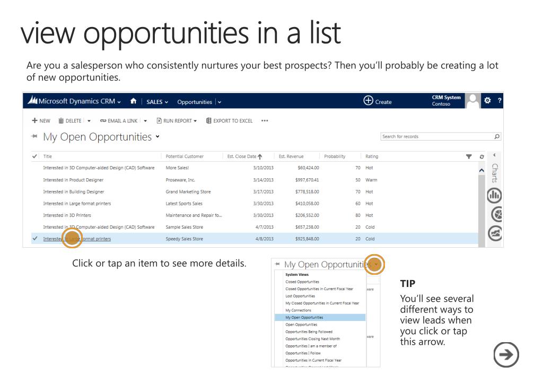Click the user profile avatar
This screenshot has height=392, width=543.
tap(472, 100)
